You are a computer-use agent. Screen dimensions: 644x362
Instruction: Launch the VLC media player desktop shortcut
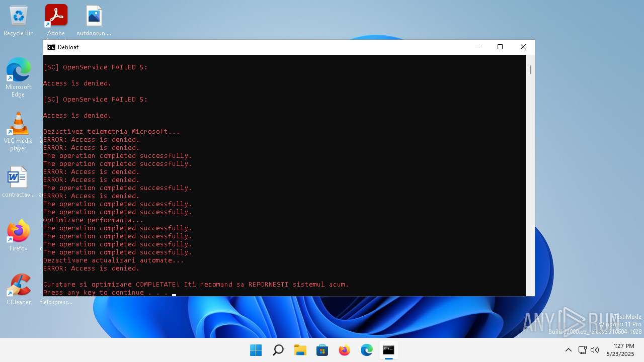(x=18, y=131)
